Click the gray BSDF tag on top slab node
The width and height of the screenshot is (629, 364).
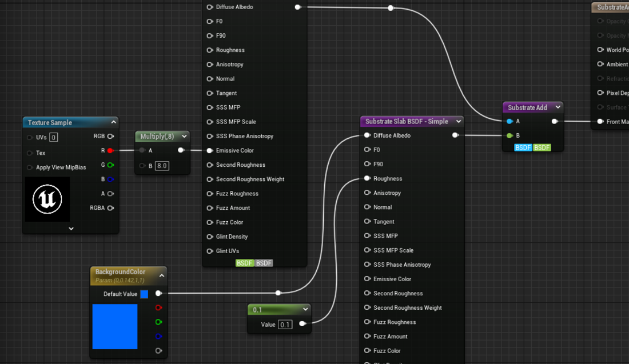(264, 263)
